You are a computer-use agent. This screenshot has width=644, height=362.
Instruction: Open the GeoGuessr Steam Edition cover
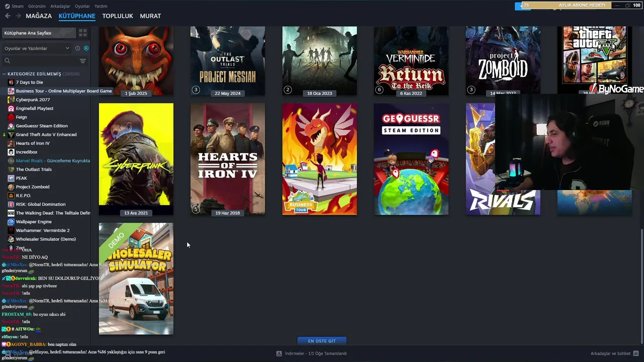click(x=411, y=159)
